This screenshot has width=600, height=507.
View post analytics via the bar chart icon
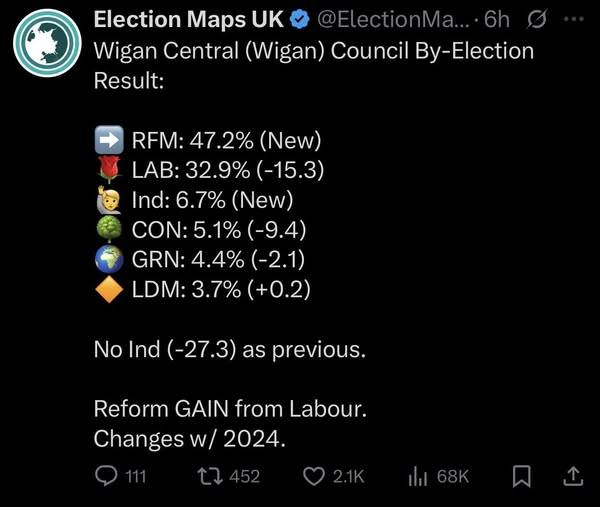point(418,477)
